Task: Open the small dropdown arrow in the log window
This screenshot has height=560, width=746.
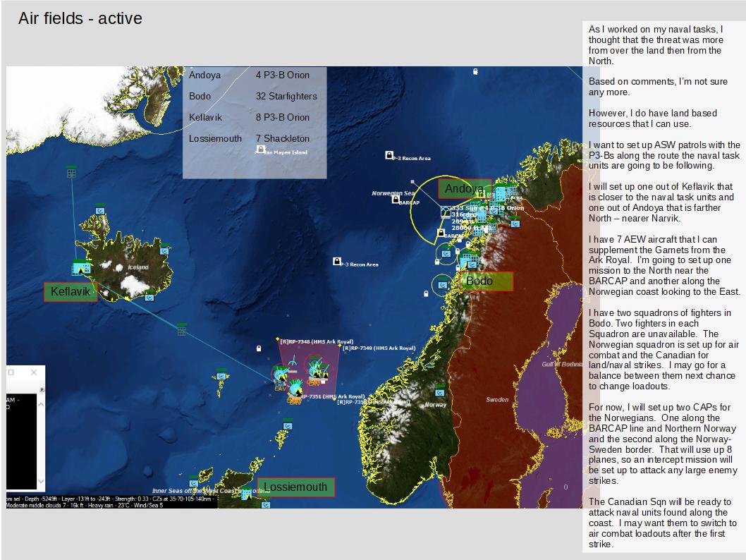Action: tap(42, 389)
